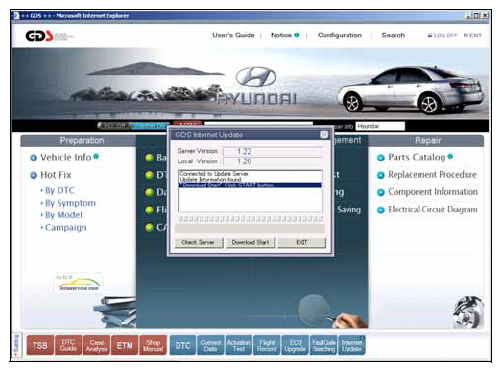Click the Download Start button
This screenshot has height=372, width=501.
click(x=250, y=242)
